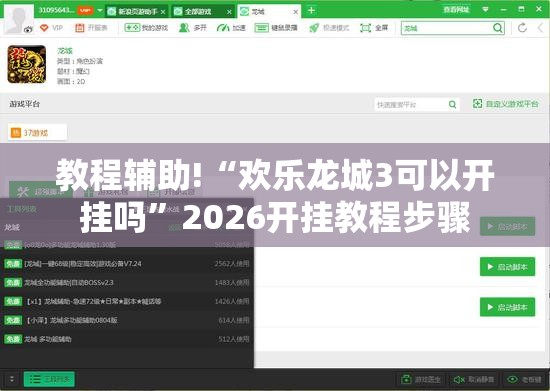Click the back chevron icon
Viewport: 550px width, 391px height.
541,28
